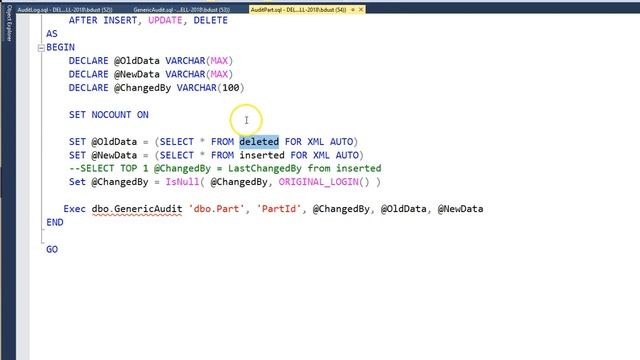The height and width of the screenshot is (360, 640).
Task: Click the END keyword
Action: pos(55,222)
